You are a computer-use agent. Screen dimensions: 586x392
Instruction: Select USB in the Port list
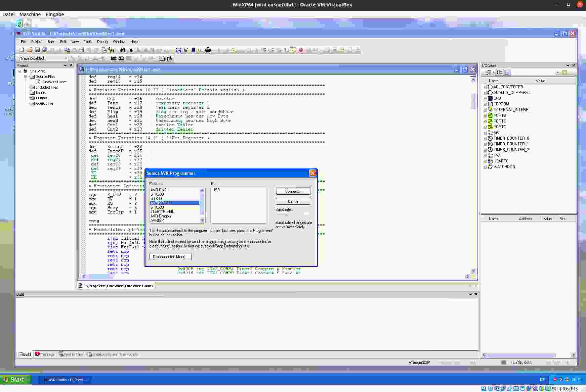(216, 190)
